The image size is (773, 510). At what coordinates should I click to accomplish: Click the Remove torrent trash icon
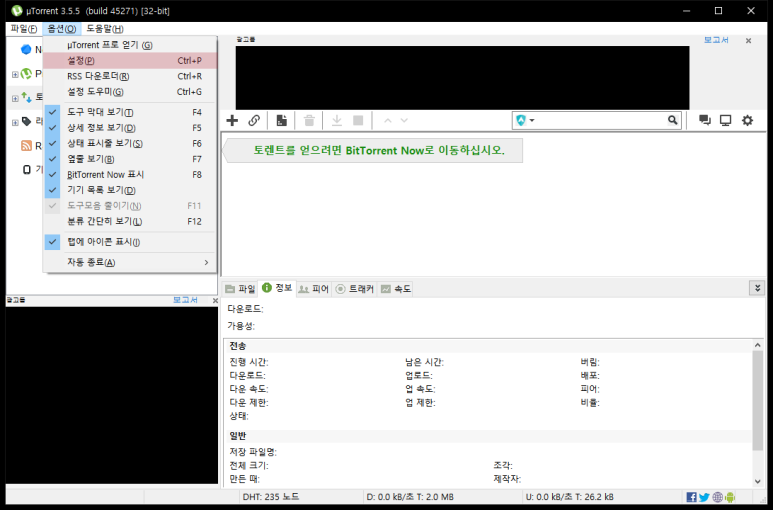pos(309,120)
